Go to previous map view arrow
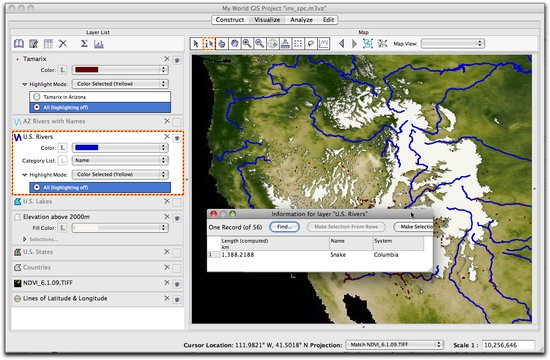This screenshot has height=360, width=550. point(341,44)
